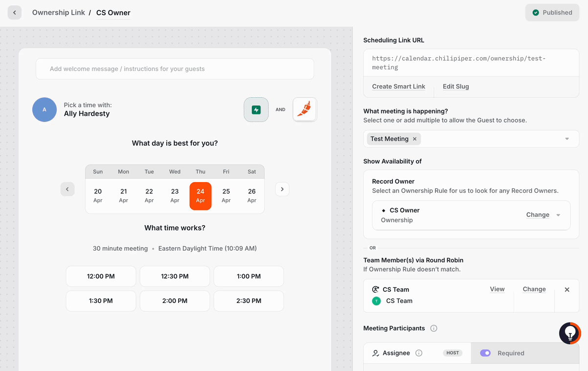Show previous week in the calendar

(68, 189)
